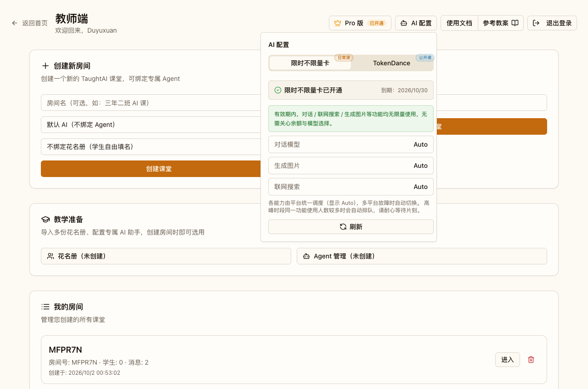This screenshot has width=588, height=389.
Task: Click the 教师端 page heading
Action: click(72, 18)
